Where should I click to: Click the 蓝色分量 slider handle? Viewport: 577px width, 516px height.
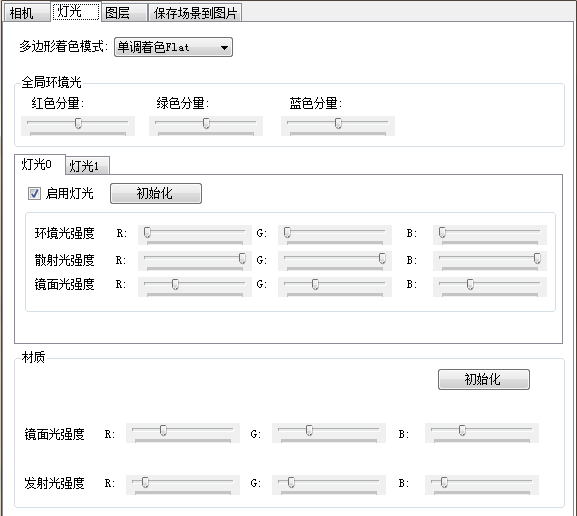click(x=338, y=123)
